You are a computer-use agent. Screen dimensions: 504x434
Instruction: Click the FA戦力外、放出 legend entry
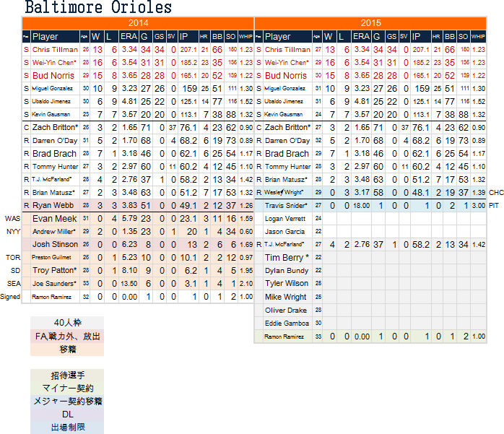[67, 337]
